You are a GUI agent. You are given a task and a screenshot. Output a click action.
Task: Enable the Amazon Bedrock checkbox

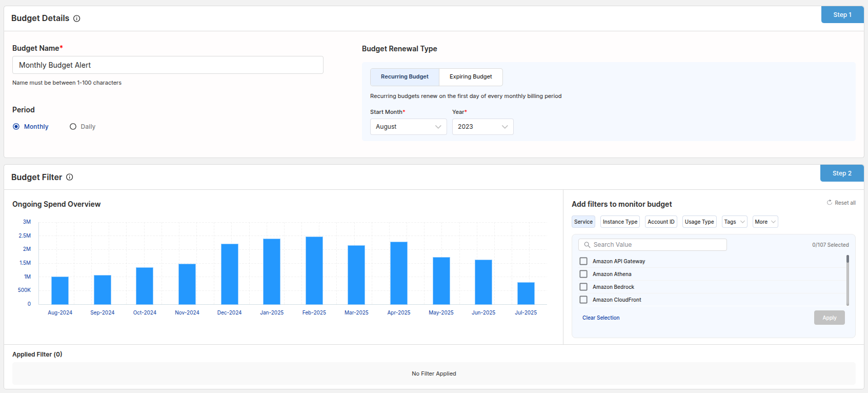point(583,287)
